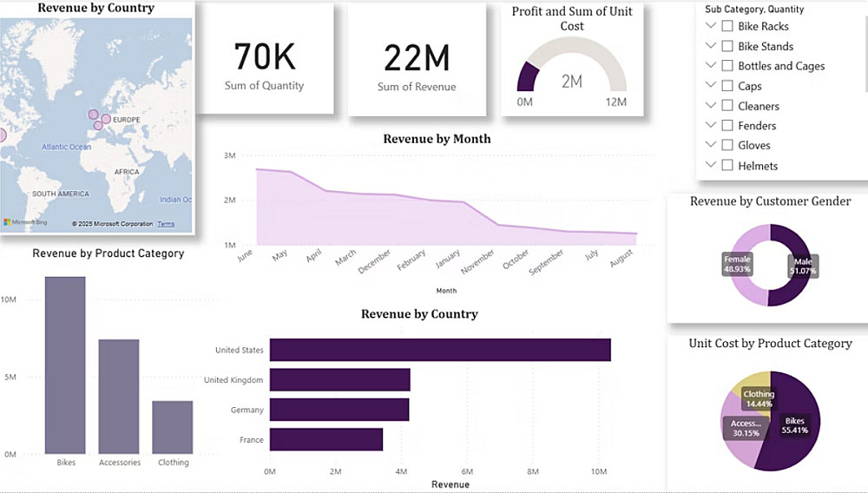Select the Clothing bar in column chart
Viewport: 868px width, 493px height.
click(x=173, y=428)
